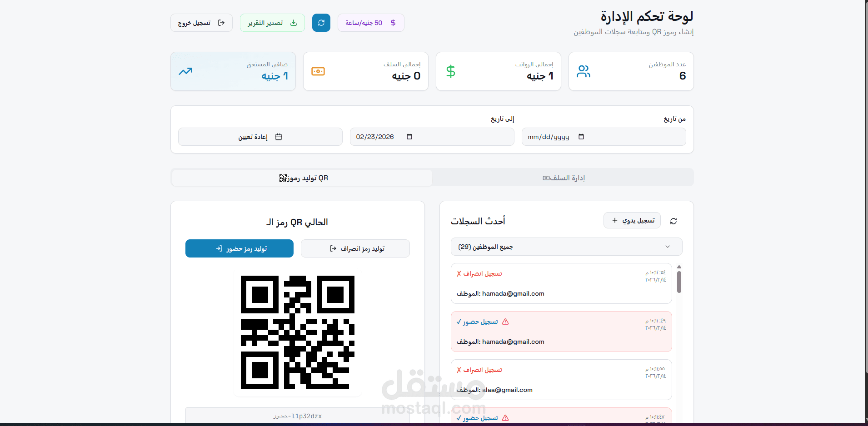The width and height of the screenshot is (868, 426).
Task: Click the trending-up icon in صافي المستحق card
Action: click(x=185, y=71)
